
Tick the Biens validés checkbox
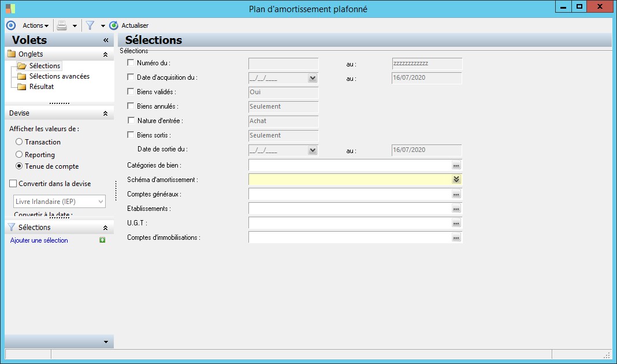click(131, 92)
